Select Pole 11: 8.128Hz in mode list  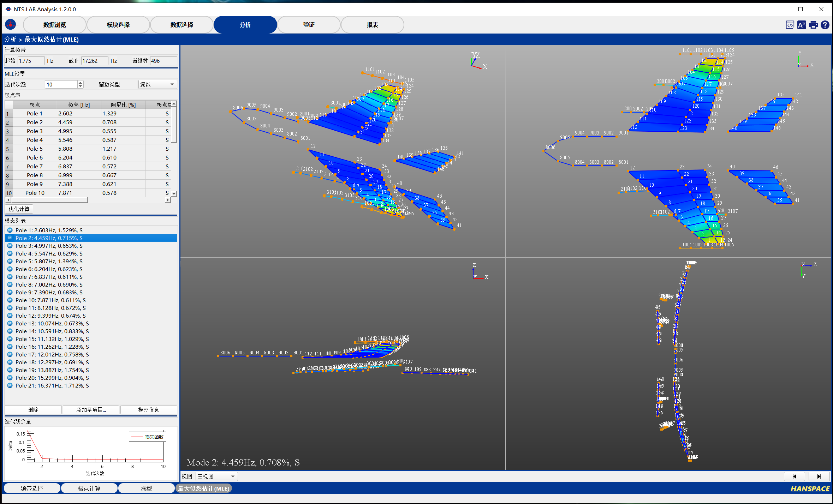[91, 308]
